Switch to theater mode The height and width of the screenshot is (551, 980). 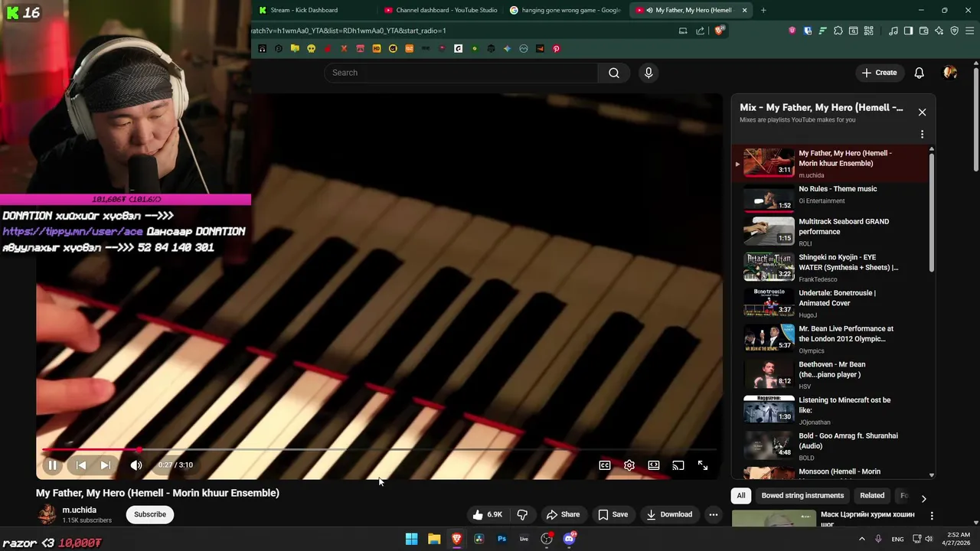click(654, 465)
